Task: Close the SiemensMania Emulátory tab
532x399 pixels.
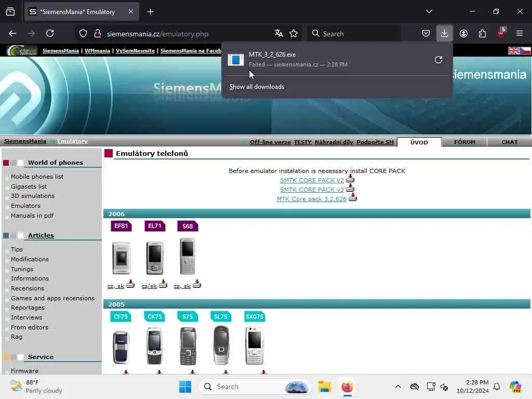Action: coord(131,12)
